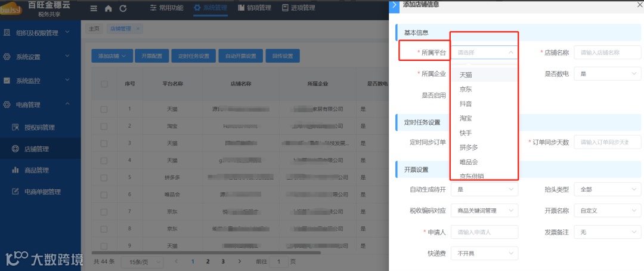Choose 天猫 from platform list
This screenshot has width=644, height=271.
[485, 75]
